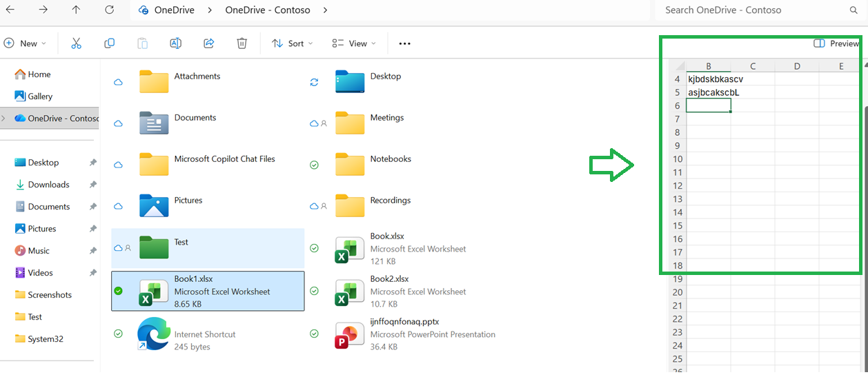Open the Desktop folder in file list
This screenshot has width=868, height=377.
pyautogui.click(x=403, y=81)
